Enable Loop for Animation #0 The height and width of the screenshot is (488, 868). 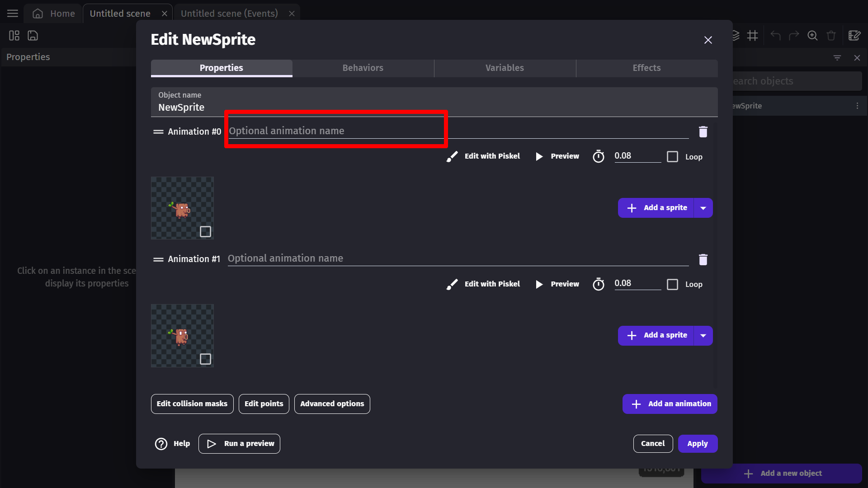click(673, 156)
